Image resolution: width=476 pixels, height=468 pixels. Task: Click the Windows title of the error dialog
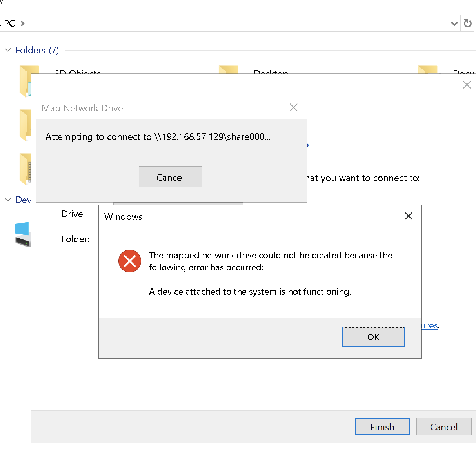[x=123, y=217]
